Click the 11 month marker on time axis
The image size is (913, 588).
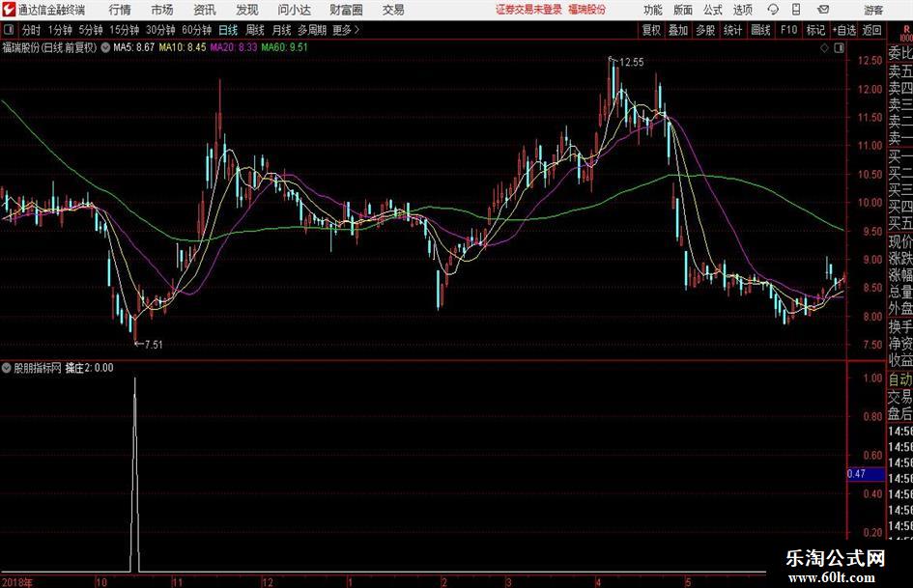coord(177,582)
